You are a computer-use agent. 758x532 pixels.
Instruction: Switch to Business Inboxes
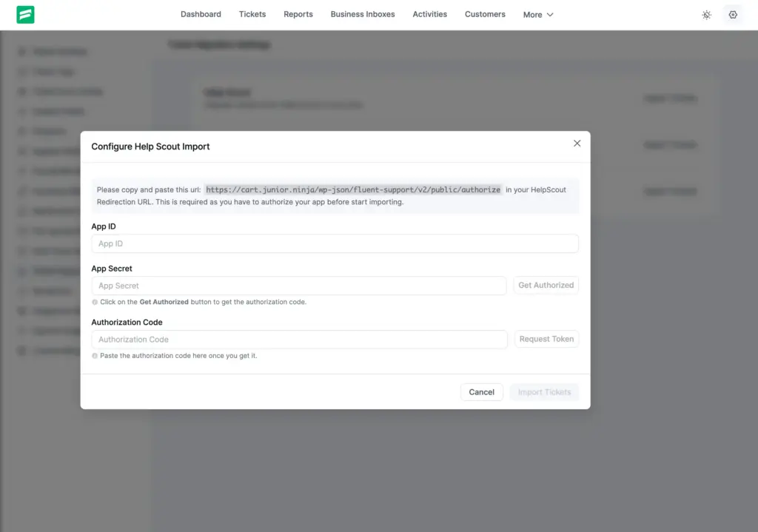pos(363,15)
